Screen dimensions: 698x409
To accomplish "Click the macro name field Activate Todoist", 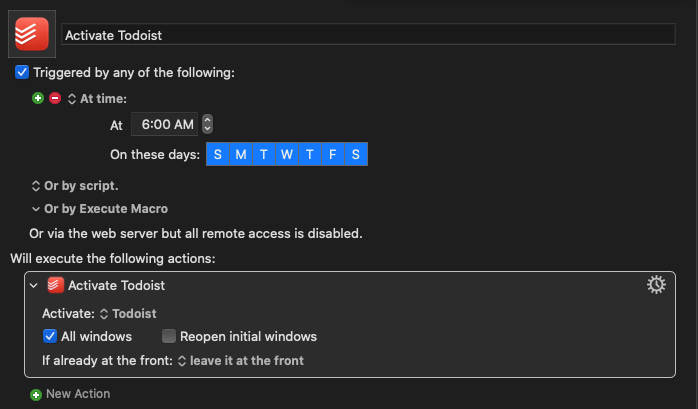I will (368, 35).
